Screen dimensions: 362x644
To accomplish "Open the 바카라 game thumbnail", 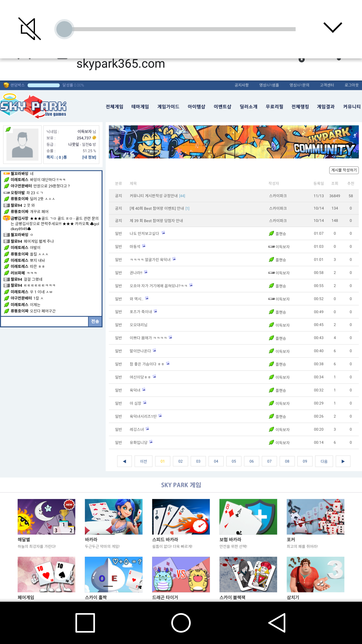I will pos(114,517).
